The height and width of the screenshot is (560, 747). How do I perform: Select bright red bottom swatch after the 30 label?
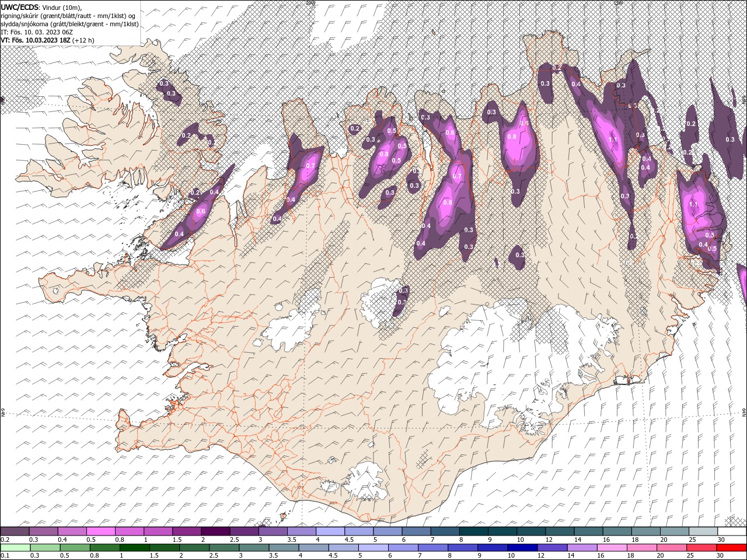point(731,548)
